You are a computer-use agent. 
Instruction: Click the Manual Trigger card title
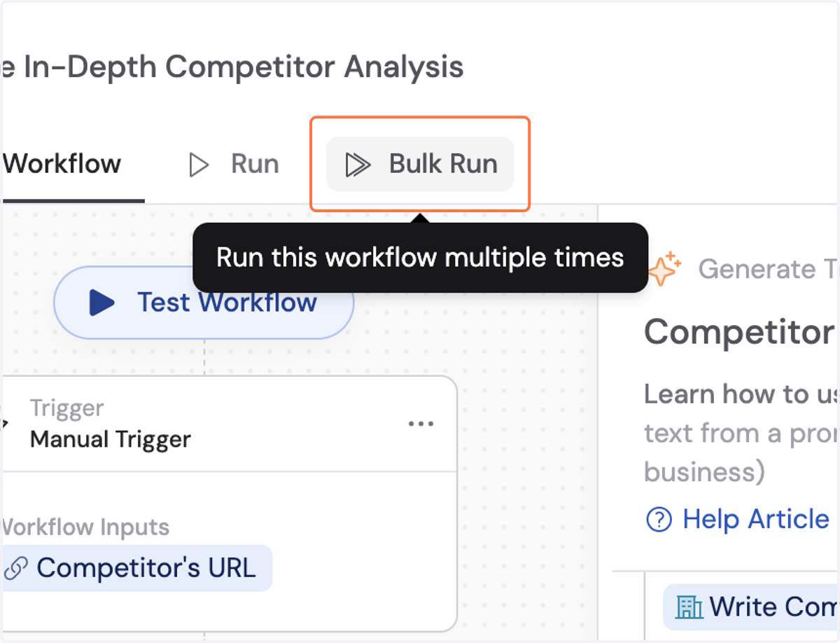click(x=111, y=440)
